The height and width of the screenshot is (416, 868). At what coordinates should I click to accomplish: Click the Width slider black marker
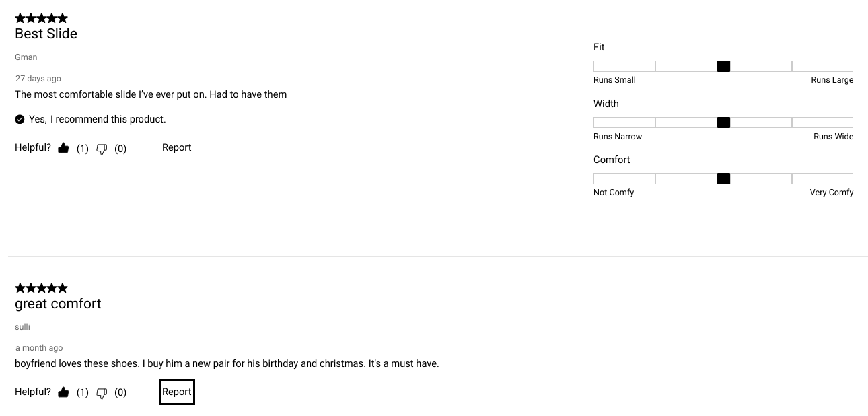coord(723,123)
